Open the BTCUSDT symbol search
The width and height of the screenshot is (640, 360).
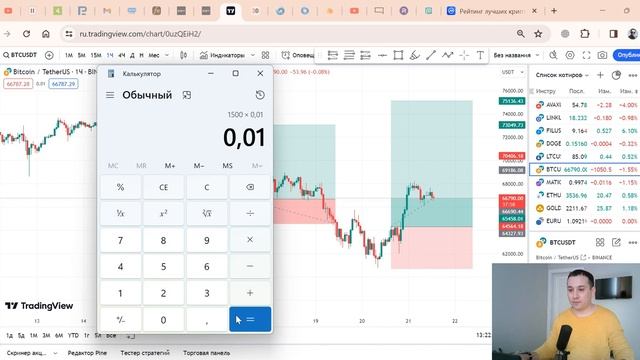coord(20,55)
